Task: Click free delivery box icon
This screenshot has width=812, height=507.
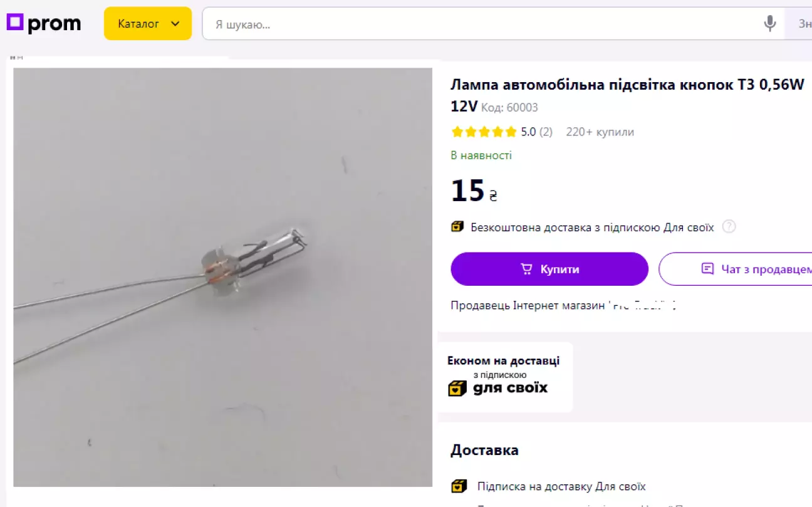Action: click(x=457, y=227)
